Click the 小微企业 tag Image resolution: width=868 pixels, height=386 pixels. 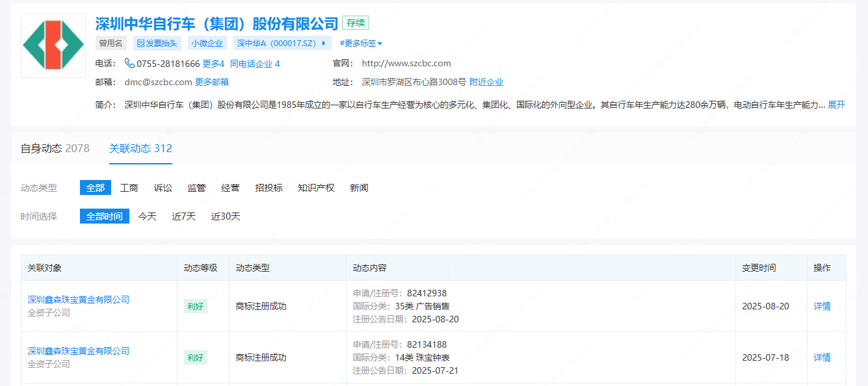207,44
